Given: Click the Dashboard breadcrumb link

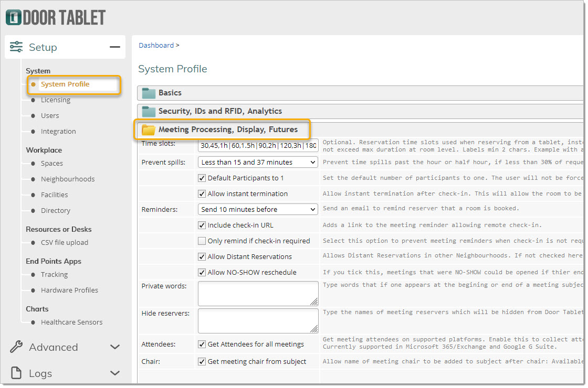Looking at the screenshot, I should (x=156, y=46).
